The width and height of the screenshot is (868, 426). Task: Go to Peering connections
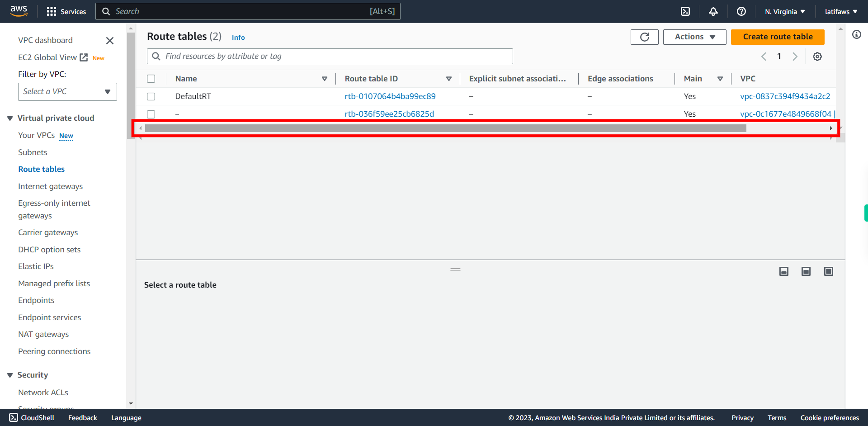point(54,351)
